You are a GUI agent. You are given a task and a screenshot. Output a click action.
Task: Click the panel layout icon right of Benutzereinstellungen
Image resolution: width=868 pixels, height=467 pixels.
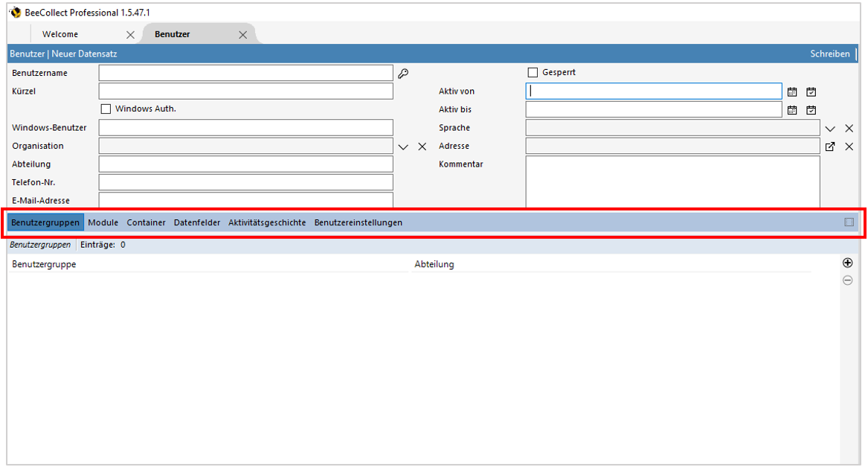(x=849, y=222)
